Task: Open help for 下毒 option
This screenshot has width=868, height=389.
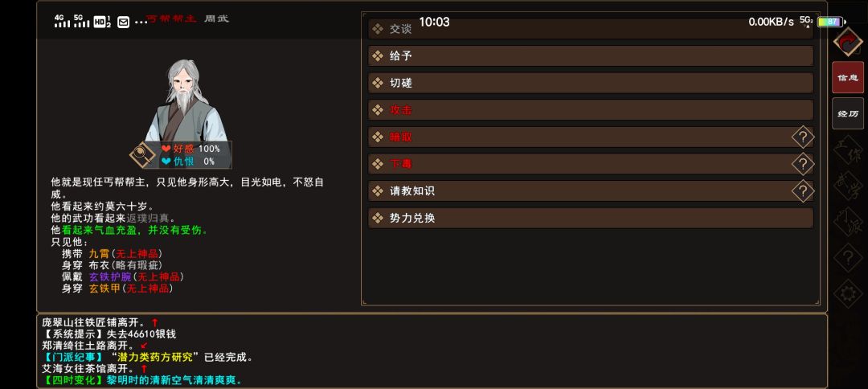Action: click(x=803, y=164)
